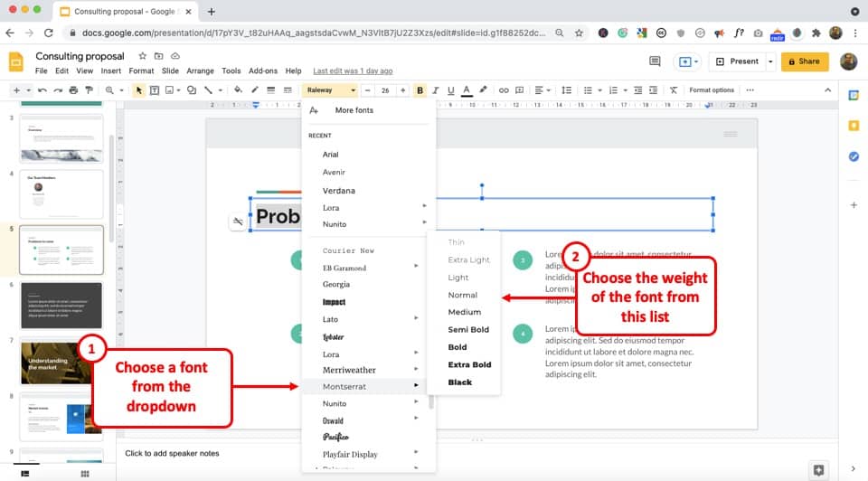
Task: Collapse the toolbar with up chevron
Action: point(827,90)
